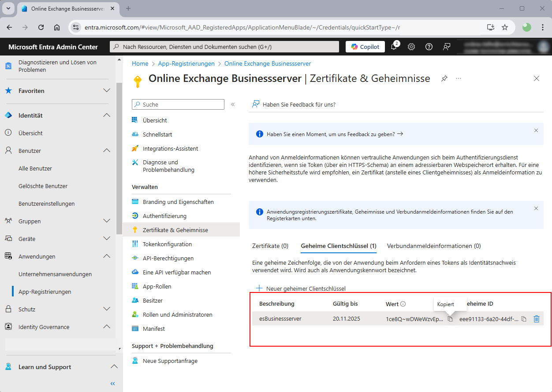Open the notifications bell
The image size is (552, 392).
point(394,47)
